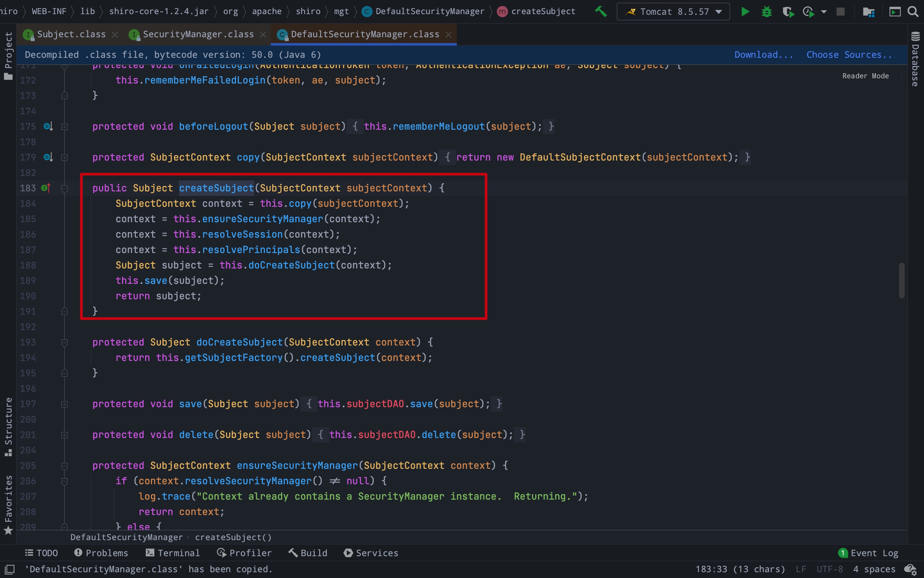This screenshot has height=578, width=924.
Task: Click the Run Anything icon in toolbar
Action: click(x=894, y=12)
